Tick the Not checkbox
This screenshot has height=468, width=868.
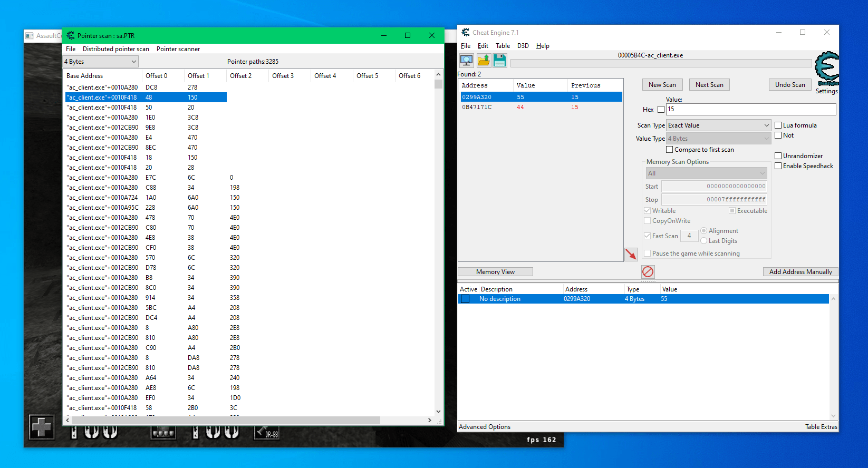tap(778, 135)
